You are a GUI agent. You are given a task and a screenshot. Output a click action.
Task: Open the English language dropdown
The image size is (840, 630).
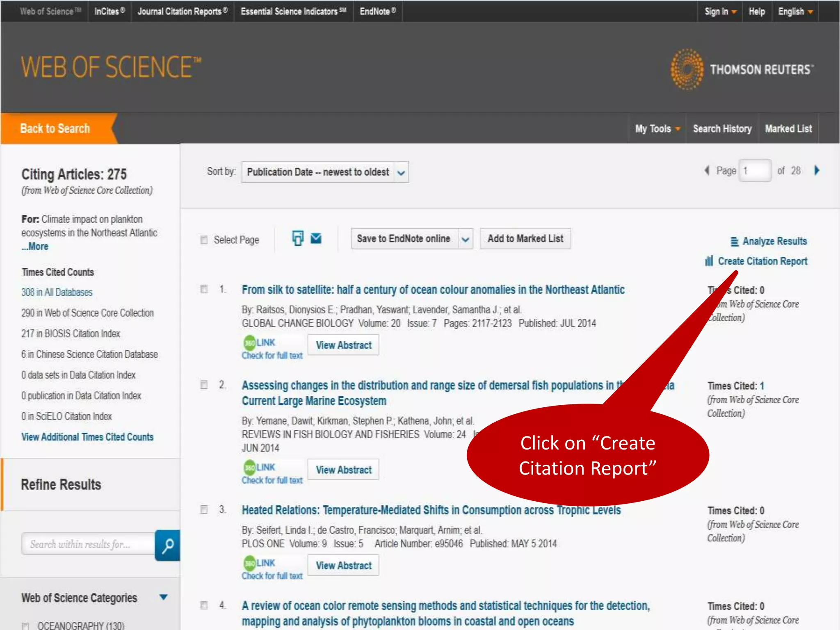(x=795, y=11)
